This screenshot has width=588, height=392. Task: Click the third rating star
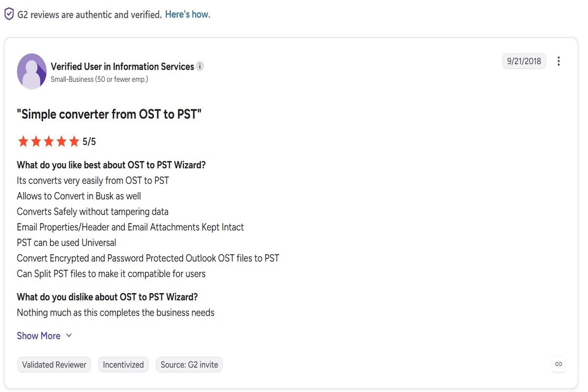pos(49,142)
